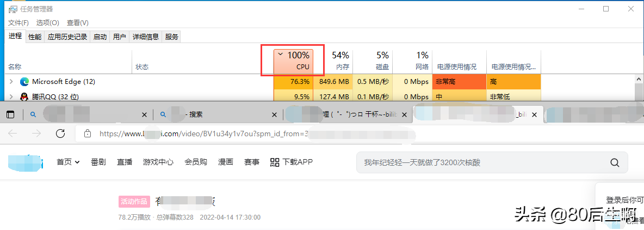Viewport: 644px width, 230px height.
Task: Open the 文件(F) menu in Task Manager
Action: [x=18, y=23]
